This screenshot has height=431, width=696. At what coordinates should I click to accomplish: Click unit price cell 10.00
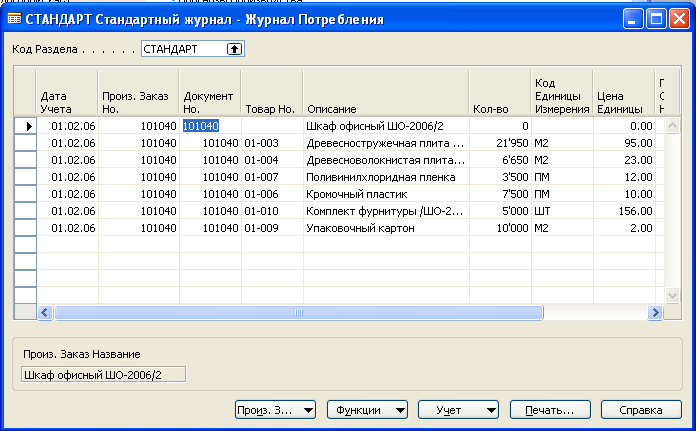624,194
